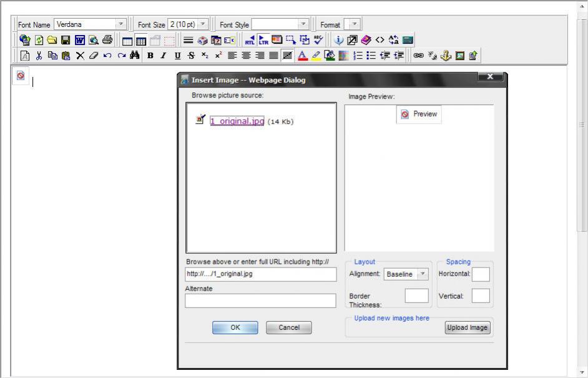Click the Alternate text input field
588x378 pixels.
tap(260, 301)
